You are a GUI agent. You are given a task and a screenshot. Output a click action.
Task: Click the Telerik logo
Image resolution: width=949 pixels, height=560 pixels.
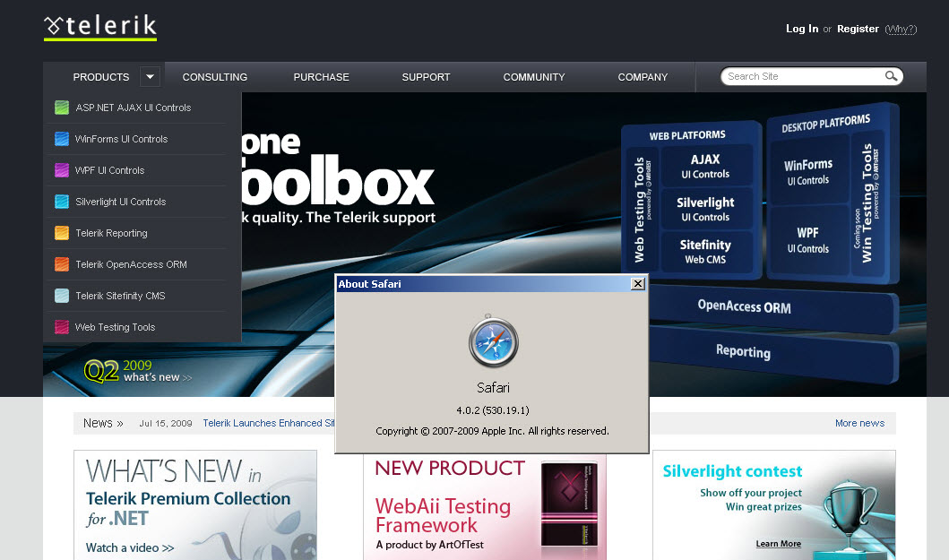pyautogui.click(x=100, y=27)
